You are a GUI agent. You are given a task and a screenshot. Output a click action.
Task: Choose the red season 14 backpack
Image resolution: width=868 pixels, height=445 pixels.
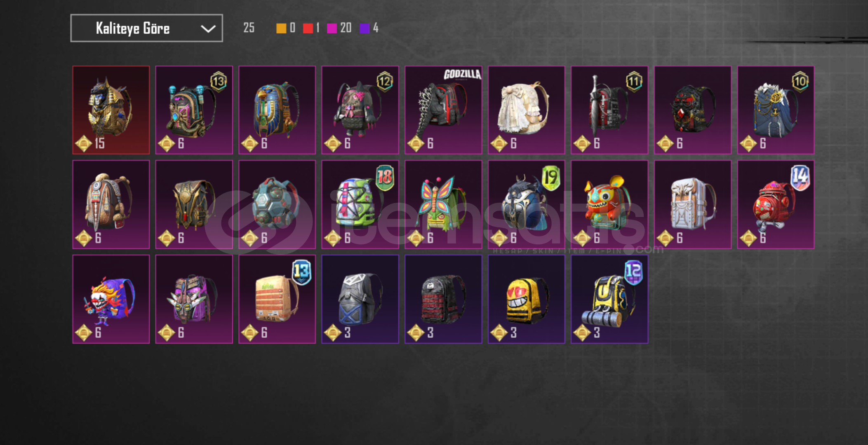click(x=776, y=204)
